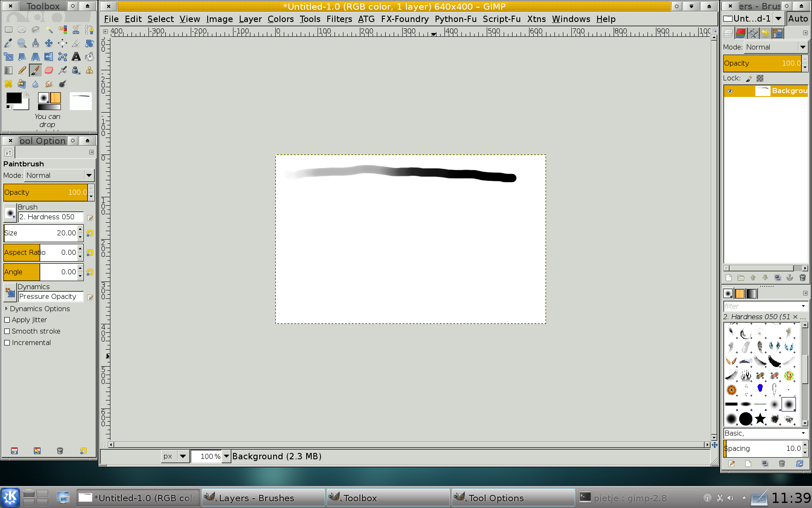This screenshot has width=812, height=508.
Task: Select the Scale tool
Action: tap(8, 57)
